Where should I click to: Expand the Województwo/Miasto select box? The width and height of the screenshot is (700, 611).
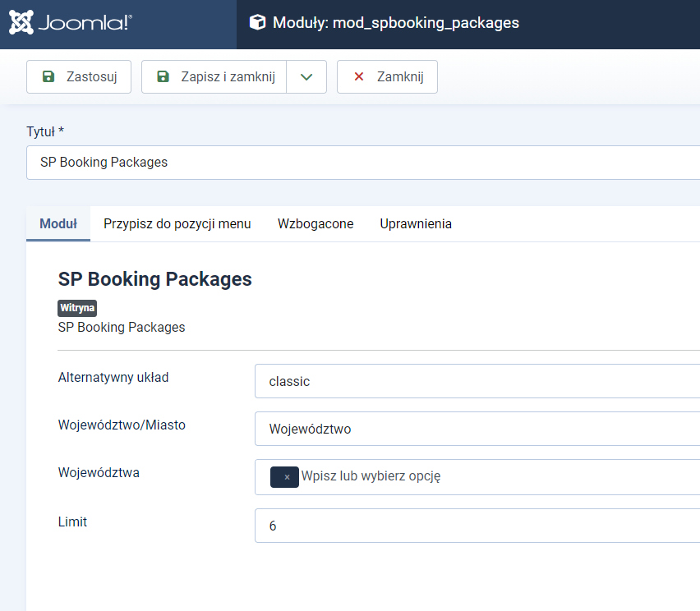(477, 430)
